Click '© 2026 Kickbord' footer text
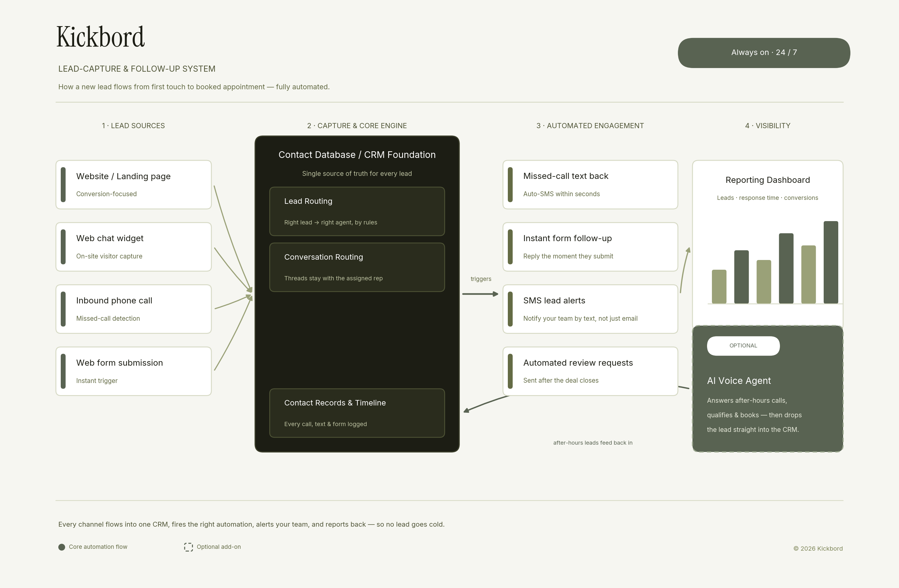The image size is (899, 588). [818, 549]
